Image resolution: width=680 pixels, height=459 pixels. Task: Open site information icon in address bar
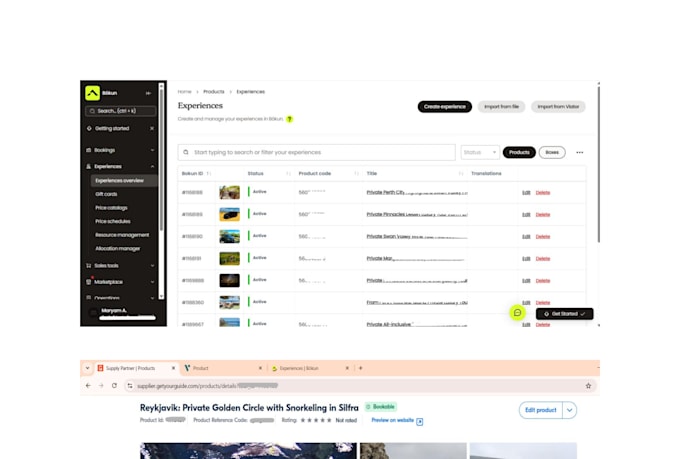click(130, 386)
